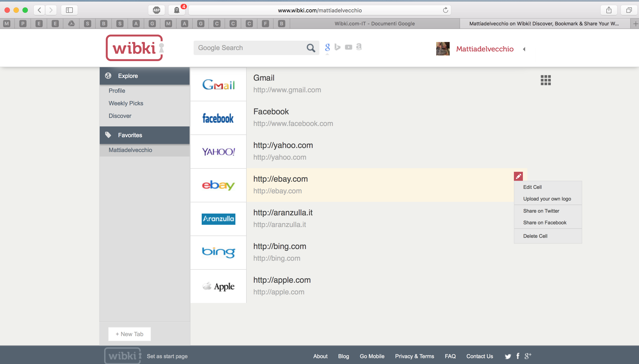Click Set as start page
The width and height of the screenshot is (639, 364).
coord(167,356)
